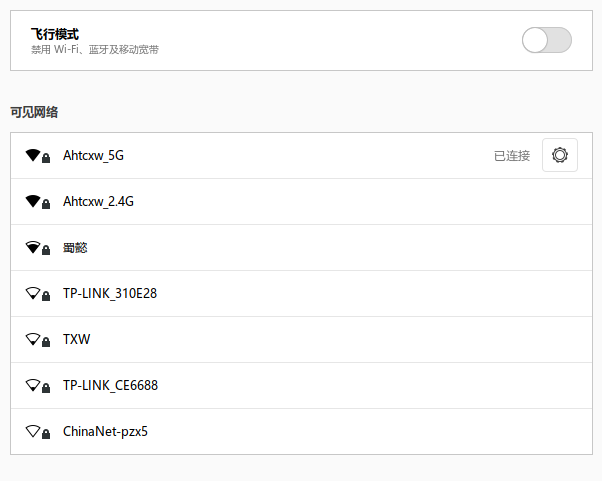Join the TP-LINK_CE6688 network
The height and width of the screenshot is (481, 602).
[110, 386]
